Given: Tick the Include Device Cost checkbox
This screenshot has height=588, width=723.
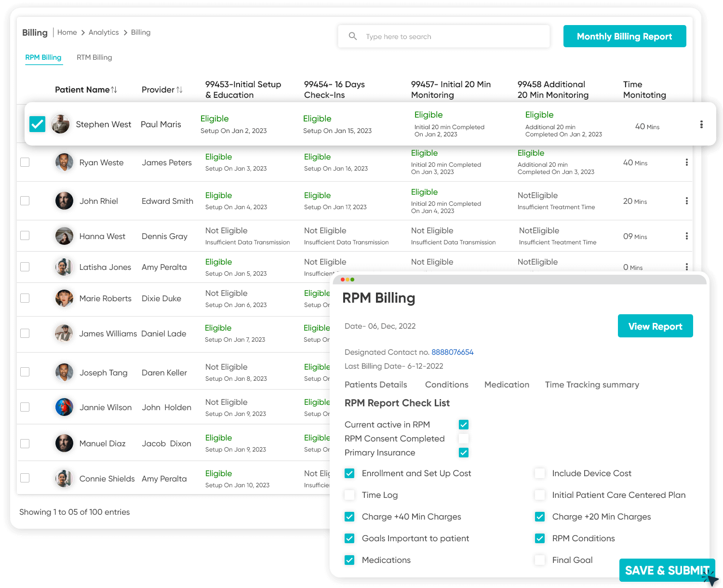Looking at the screenshot, I should (540, 473).
